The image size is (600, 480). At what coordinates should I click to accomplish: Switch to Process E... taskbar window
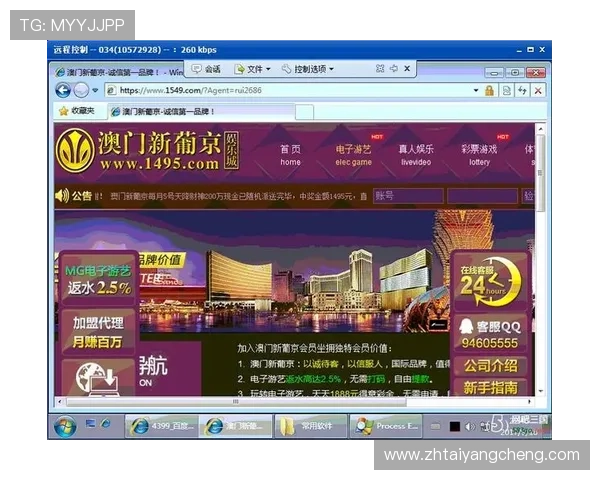coord(386,426)
